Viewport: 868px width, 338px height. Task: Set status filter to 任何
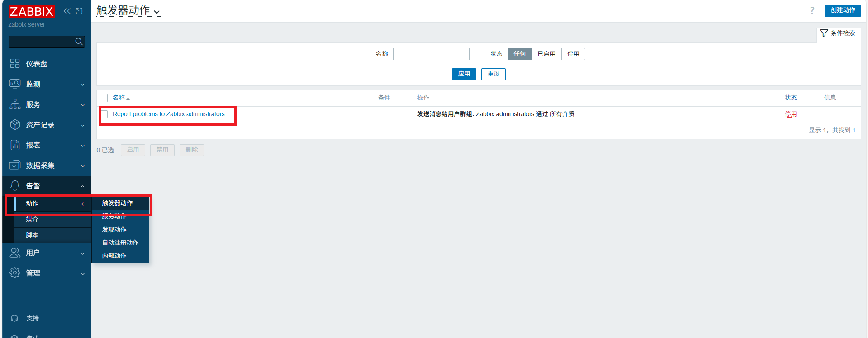[519, 54]
